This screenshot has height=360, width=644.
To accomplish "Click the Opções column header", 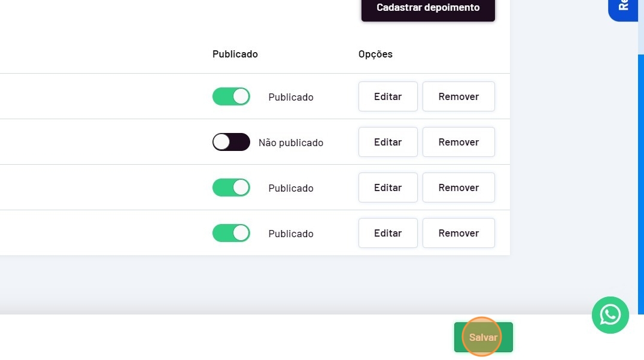I will [x=375, y=54].
